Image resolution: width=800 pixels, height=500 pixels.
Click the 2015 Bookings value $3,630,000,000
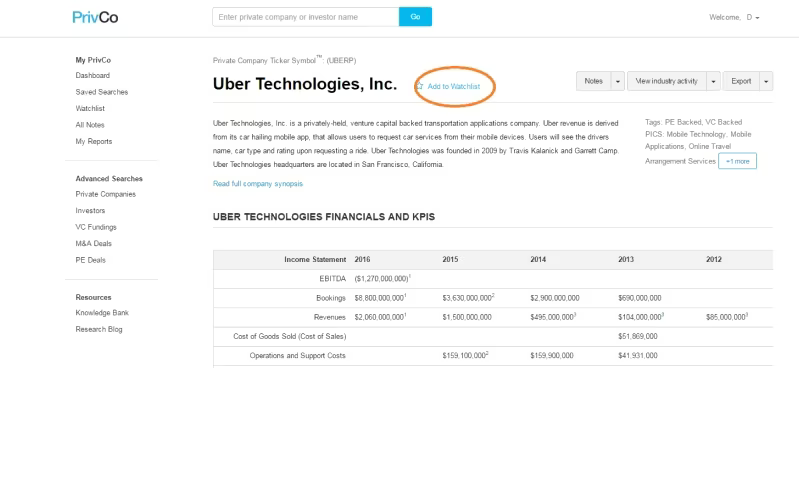coord(468,298)
